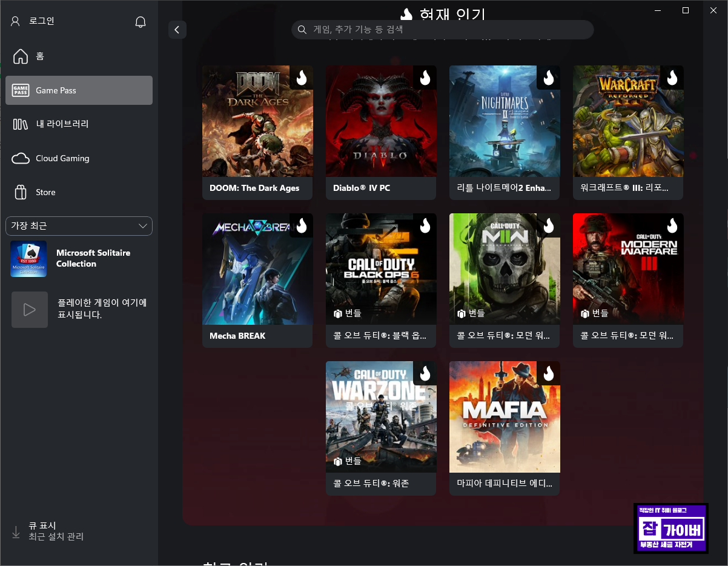Click the Cloud Gaming cloud icon

tap(21, 158)
